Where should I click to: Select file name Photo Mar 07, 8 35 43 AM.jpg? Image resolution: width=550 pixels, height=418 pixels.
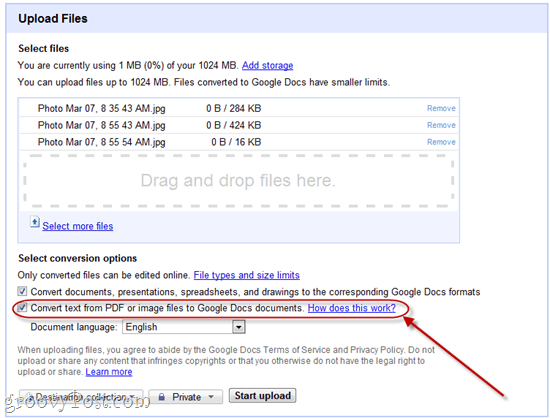[101, 109]
